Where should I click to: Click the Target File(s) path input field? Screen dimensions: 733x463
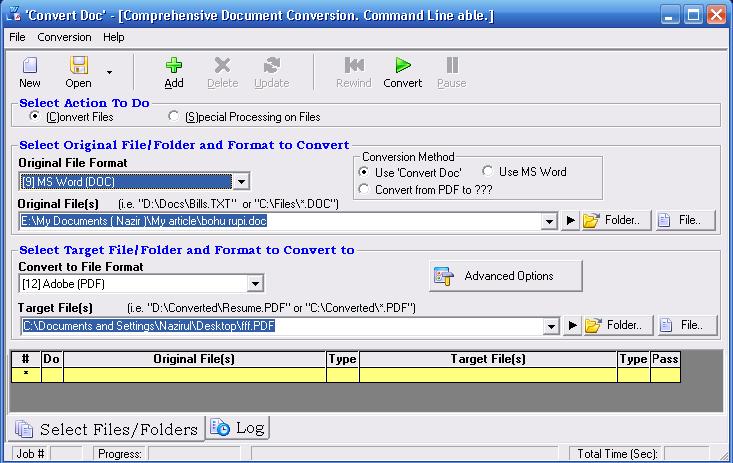coord(282,326)
